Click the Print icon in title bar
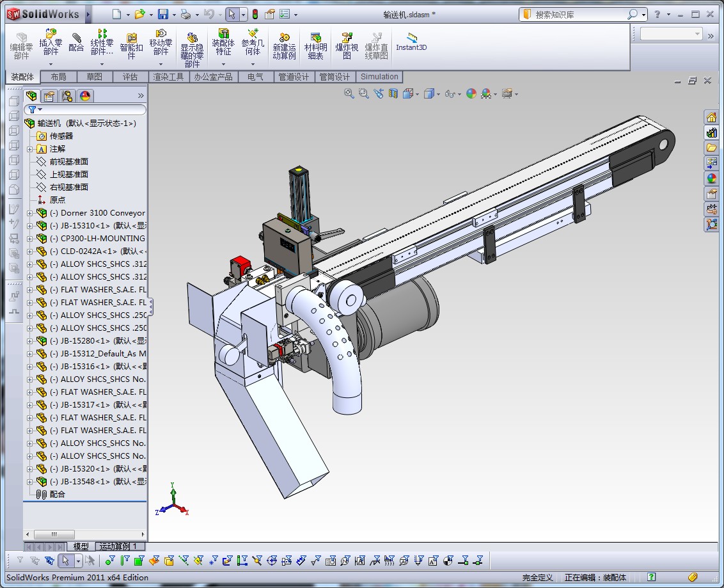The width and height of the screenshot is (724, 588). (x=185, y=14)
